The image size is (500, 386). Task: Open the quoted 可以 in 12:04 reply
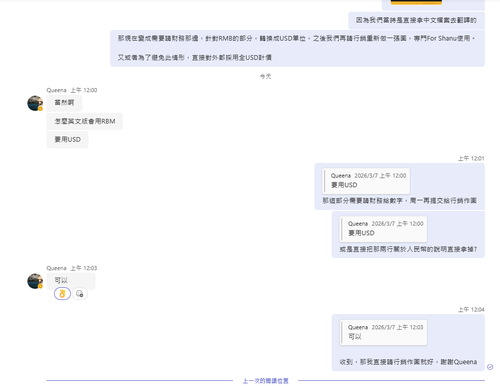383,332
